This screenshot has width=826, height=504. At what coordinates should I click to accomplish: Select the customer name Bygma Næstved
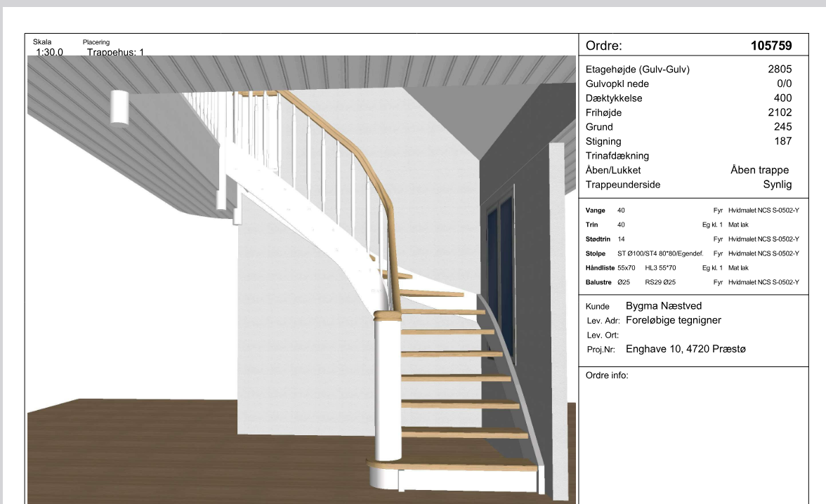(x=663, y=306)
